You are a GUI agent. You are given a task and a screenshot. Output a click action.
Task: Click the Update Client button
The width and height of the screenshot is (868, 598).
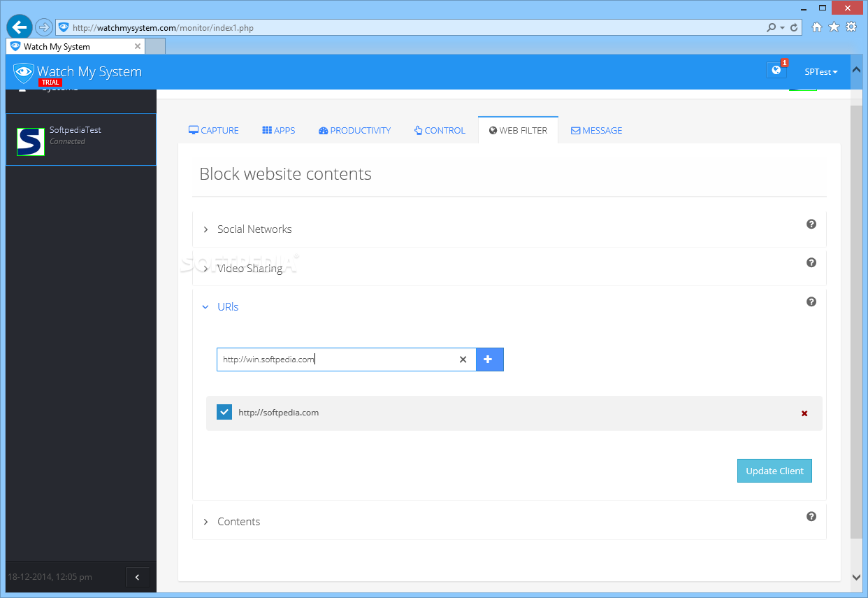774,471
